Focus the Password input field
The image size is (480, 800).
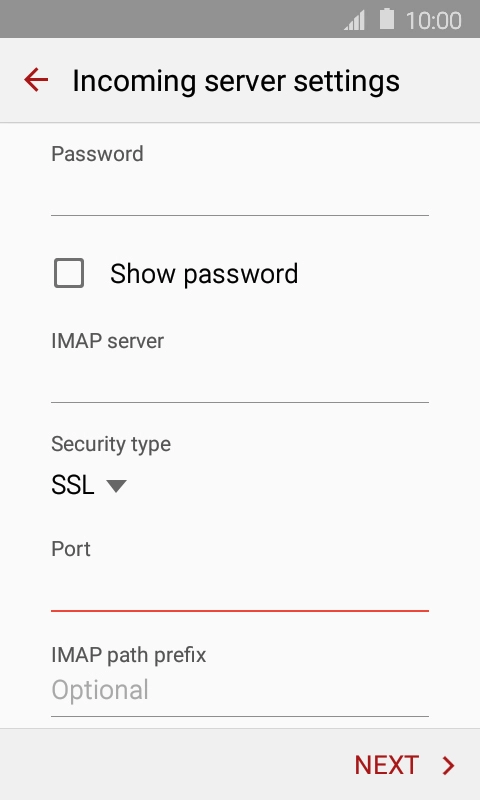click(240, 195)
